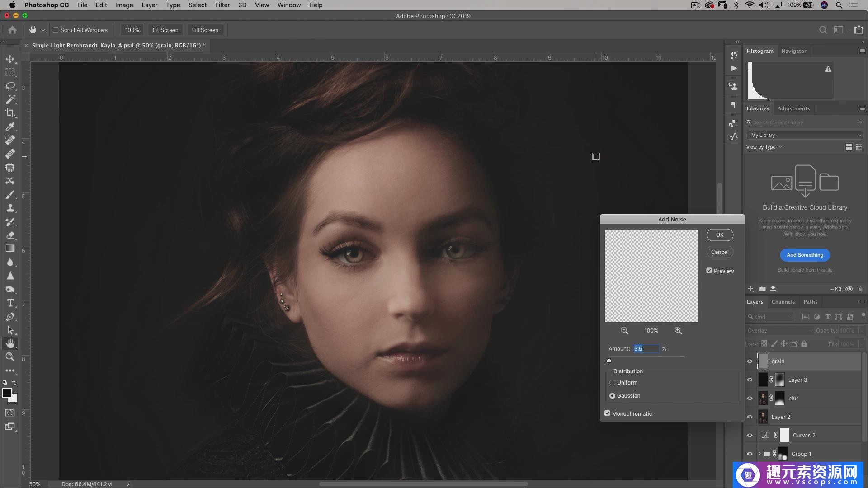Select the Crop tool

point(10,113)
